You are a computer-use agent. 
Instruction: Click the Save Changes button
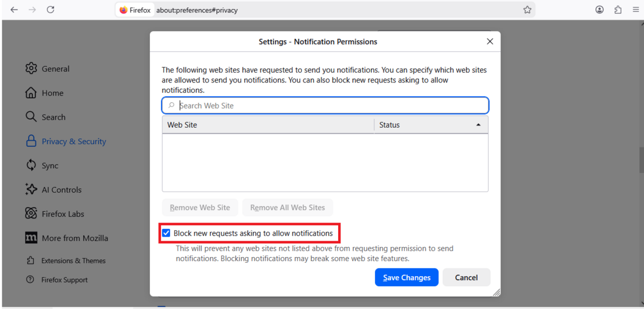[407, 277]
